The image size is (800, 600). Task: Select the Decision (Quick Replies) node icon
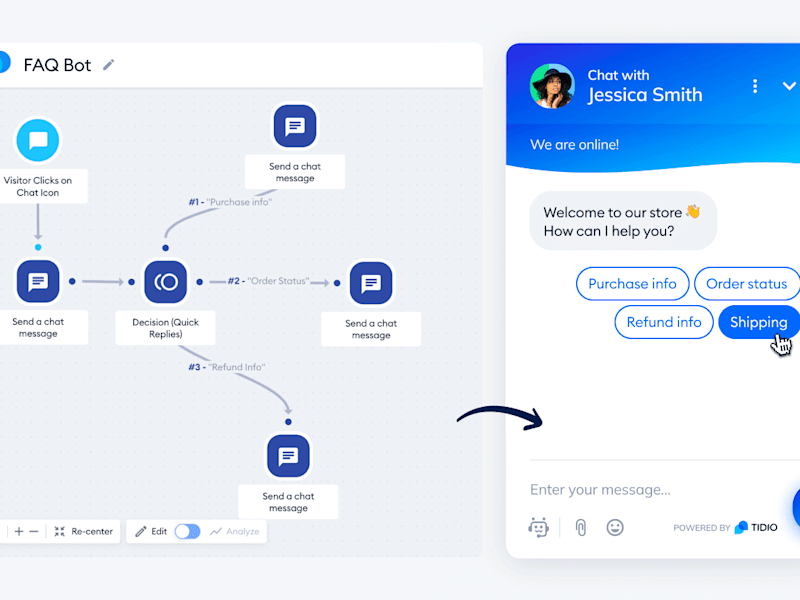point(165,282)
